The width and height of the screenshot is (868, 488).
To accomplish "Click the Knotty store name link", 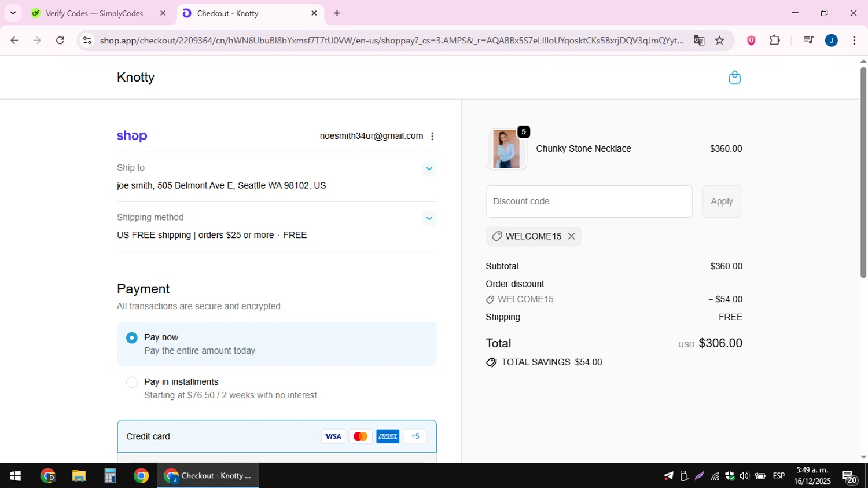I will (135, 77).
